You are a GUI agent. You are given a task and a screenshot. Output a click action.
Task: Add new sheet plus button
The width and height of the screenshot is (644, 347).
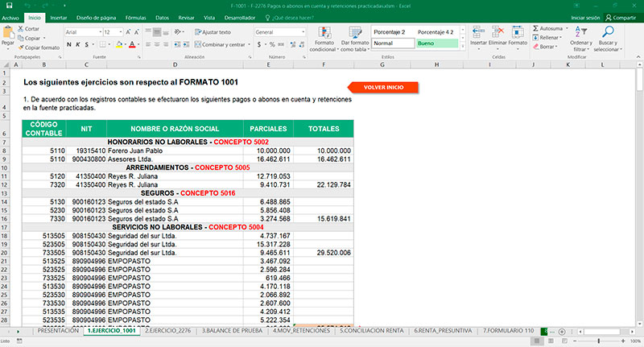tap(562, 331)
